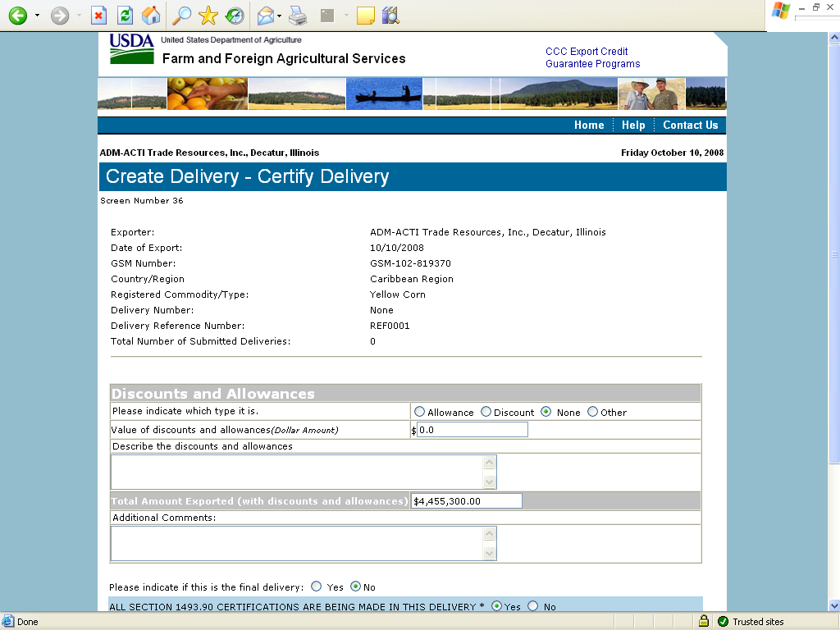Mark this as final delivery: Yes
This screenshot has width=840, height=630.
(x=317, y=587)
